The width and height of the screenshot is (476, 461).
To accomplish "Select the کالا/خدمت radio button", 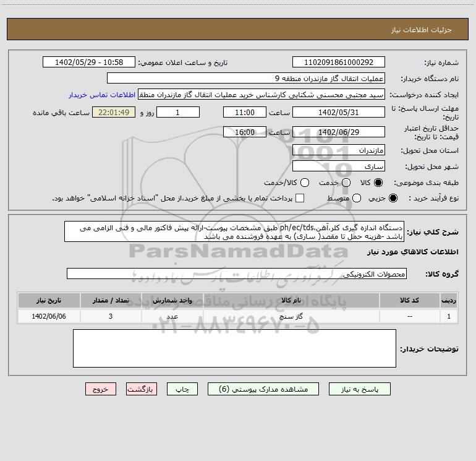I will 305,183.
